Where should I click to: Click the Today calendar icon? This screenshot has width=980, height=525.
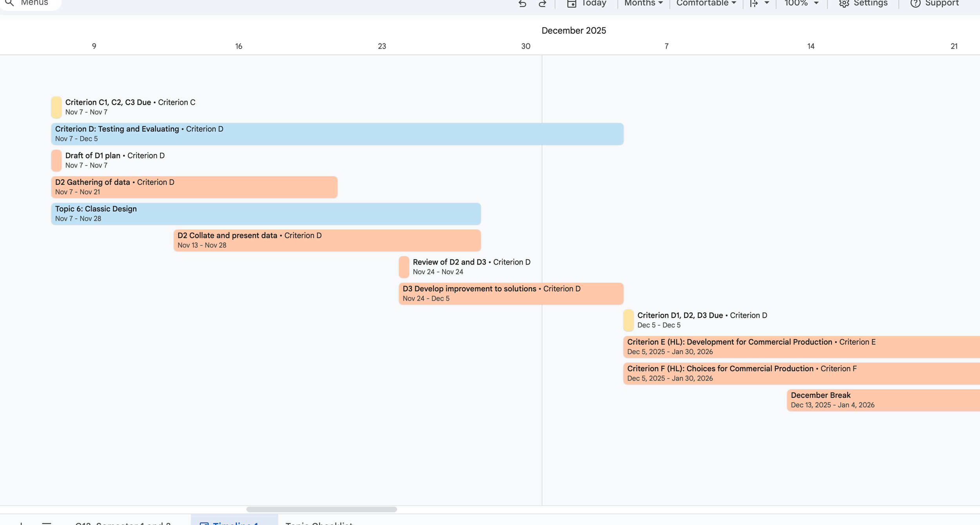(572, 4)
